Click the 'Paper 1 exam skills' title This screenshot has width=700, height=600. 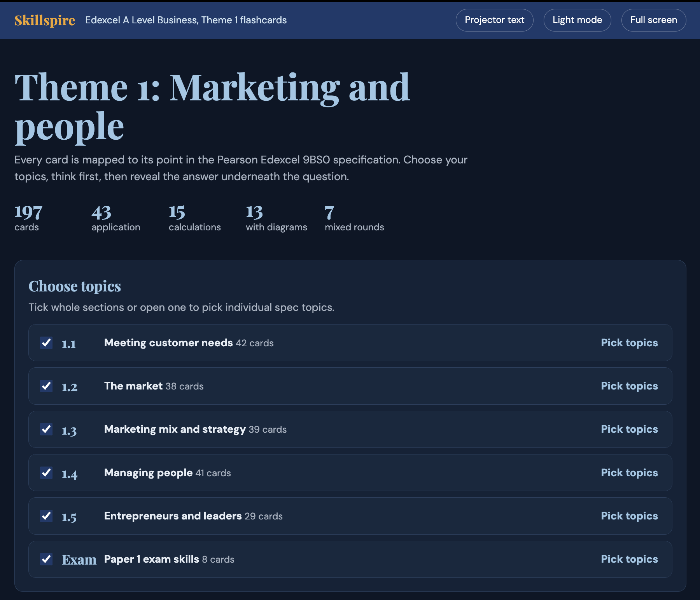coord(152,559)
